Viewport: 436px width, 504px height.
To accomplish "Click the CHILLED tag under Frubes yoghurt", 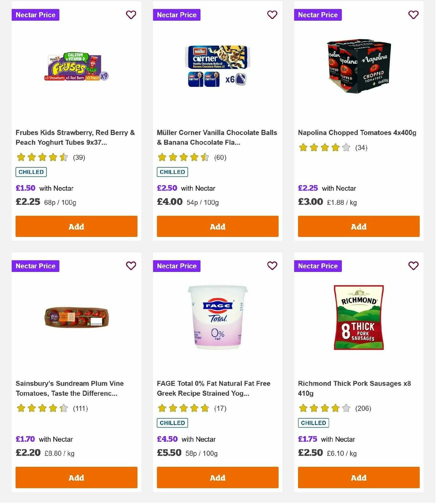I will coord(31,172).
